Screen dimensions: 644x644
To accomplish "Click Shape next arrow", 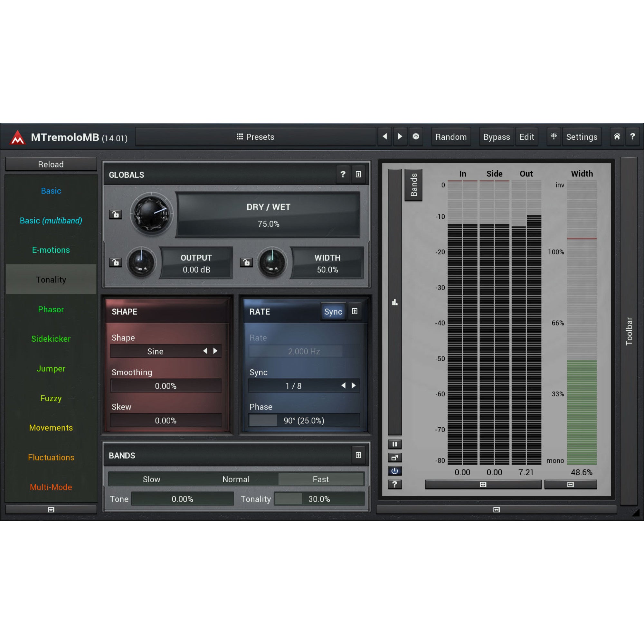I will [x=215, y=351].
